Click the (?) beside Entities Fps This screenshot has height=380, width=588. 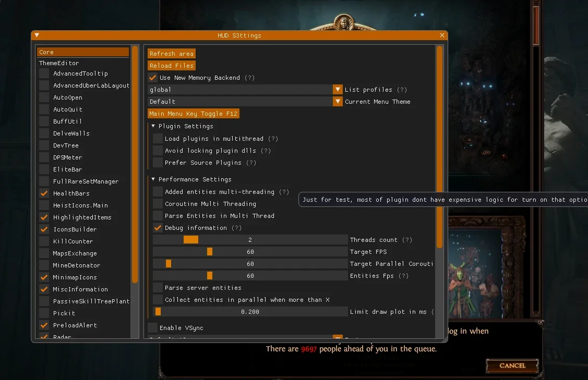click(403, 276)
